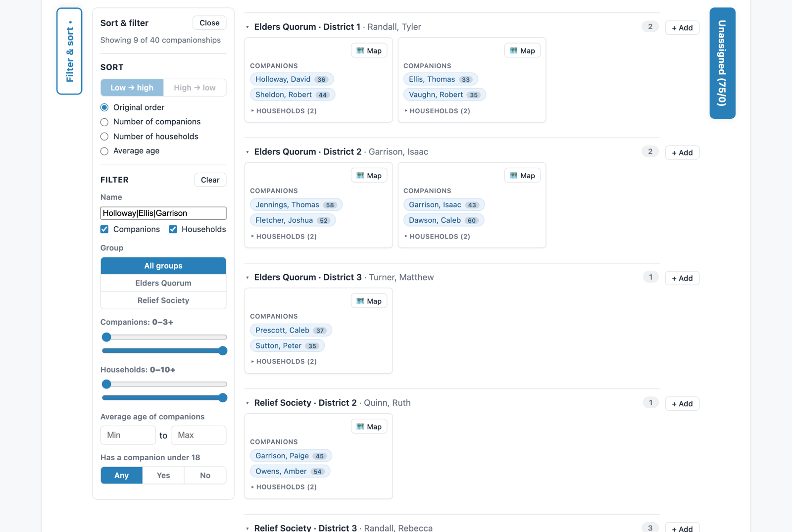Clear the filter settings

coord(210,180)
